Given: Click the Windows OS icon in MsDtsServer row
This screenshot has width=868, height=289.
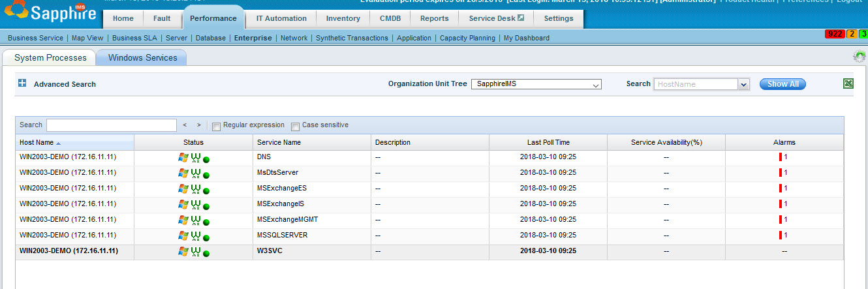Looking at the screenshot, I should pyautogui.click(x=183, y=173).
